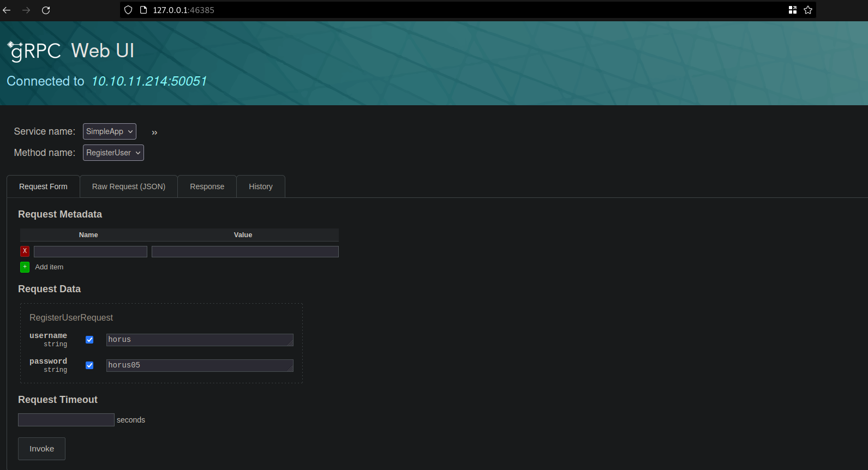Screen dimensions: 868x470
Task: Uncheck the password field checkbox
Action: (x=89, y=365)
